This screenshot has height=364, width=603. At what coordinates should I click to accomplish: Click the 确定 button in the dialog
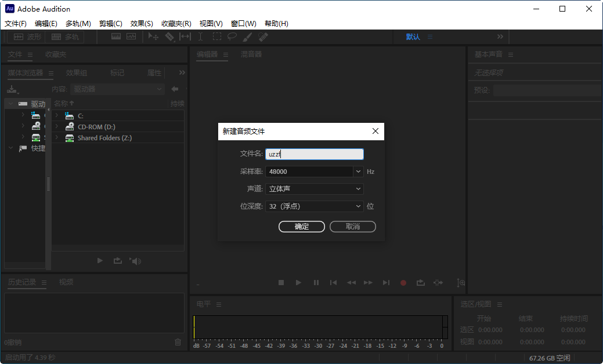click(x=301, y=226)
